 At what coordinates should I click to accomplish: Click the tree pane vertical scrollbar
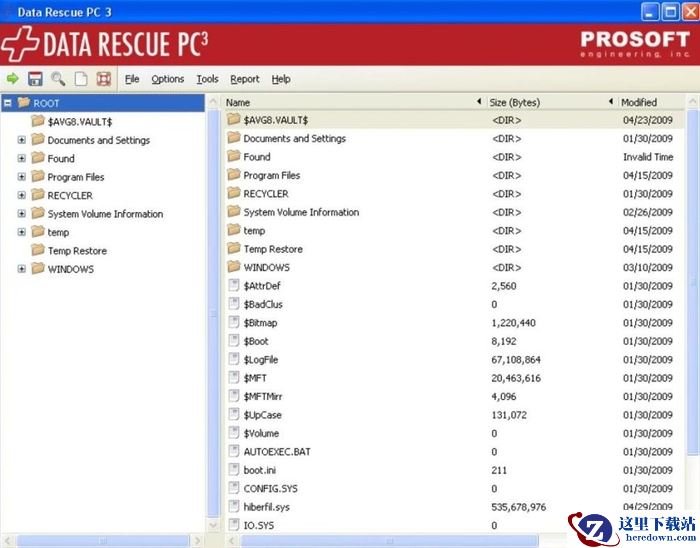pos(213,312)
